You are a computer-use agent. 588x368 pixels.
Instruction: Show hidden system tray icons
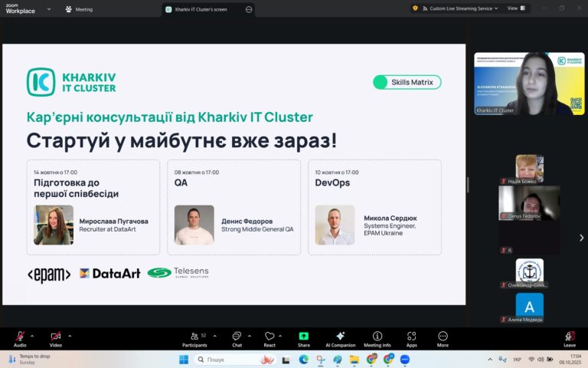(x=490, y=360)
